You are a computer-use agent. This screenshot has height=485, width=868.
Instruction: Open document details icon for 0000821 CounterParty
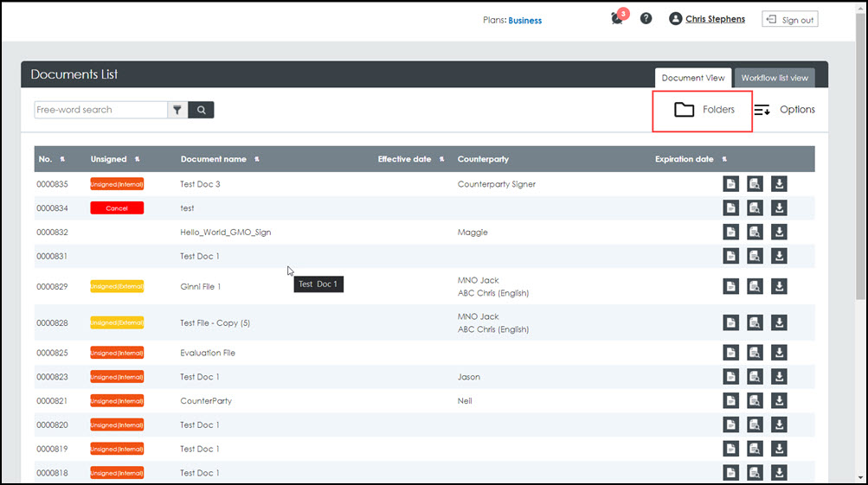(731, 401)
